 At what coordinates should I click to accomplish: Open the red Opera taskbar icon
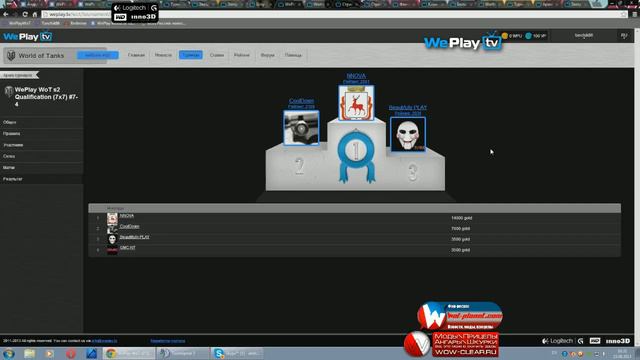pyautogui.click(x=71, y=353)
